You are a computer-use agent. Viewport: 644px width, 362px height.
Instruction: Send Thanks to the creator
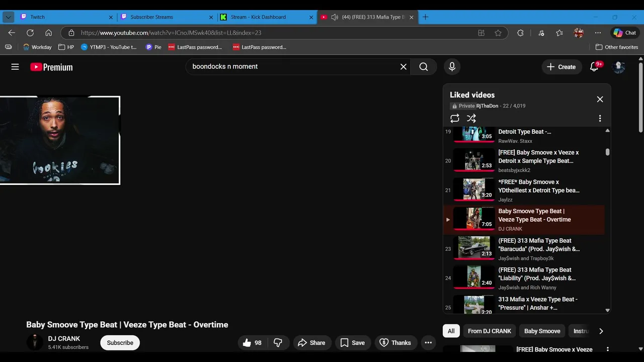coord(395,343)
